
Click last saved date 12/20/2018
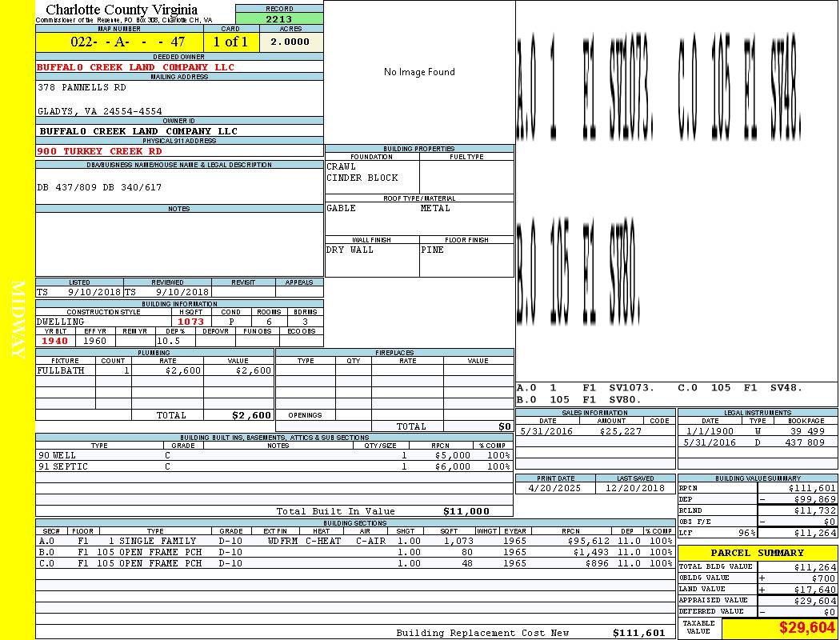pos(635,489)
